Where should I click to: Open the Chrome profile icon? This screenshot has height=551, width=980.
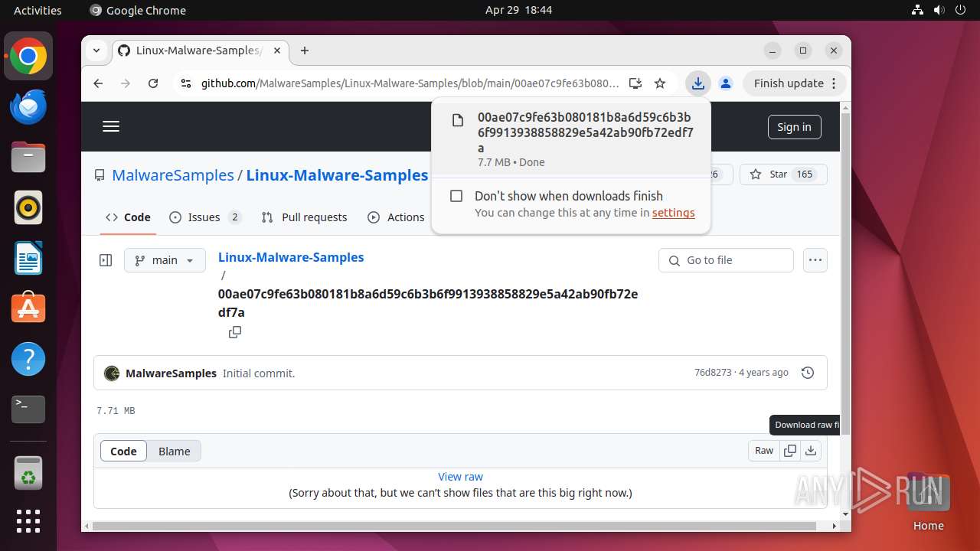[x=726, y=83]
